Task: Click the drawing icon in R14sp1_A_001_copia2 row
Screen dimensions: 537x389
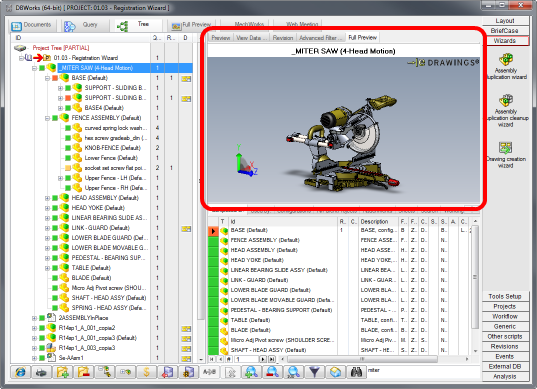Action: (x=186, y=328)
